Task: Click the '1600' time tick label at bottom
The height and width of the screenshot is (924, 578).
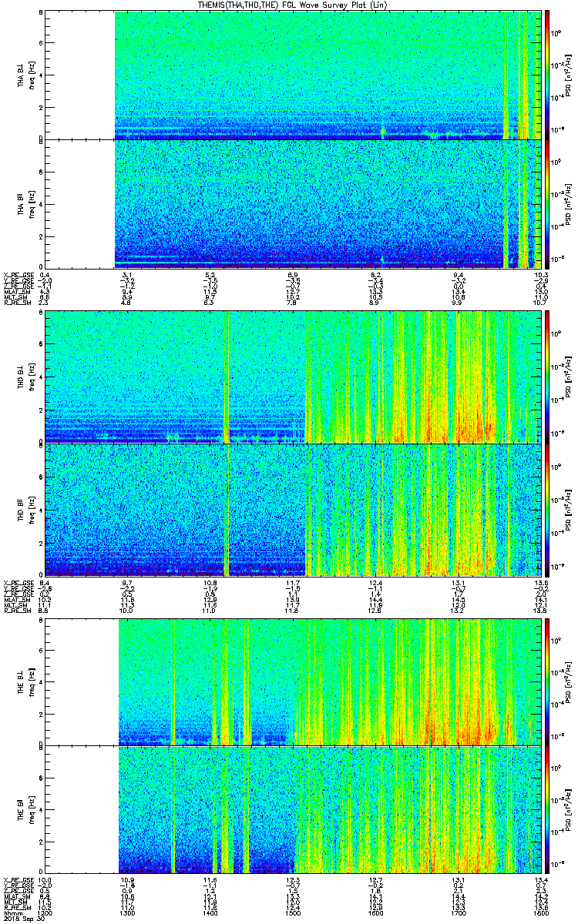Action: pyautogui.click(x=375, y=913)
